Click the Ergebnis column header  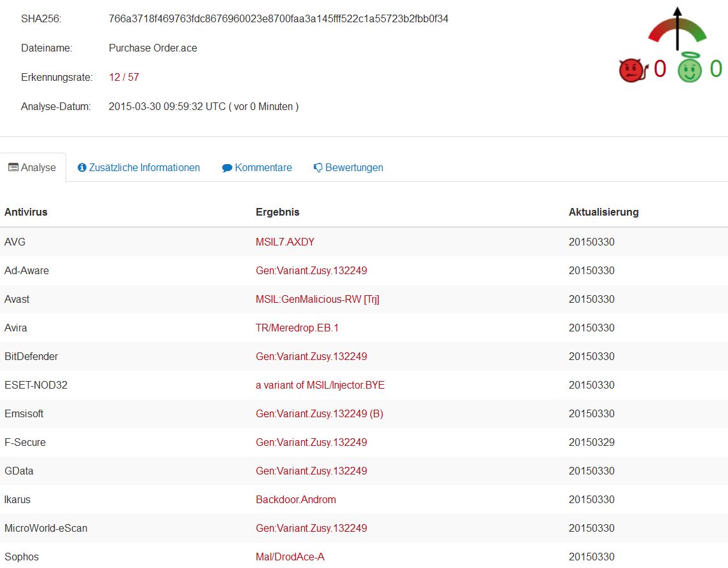click(277, 212)
